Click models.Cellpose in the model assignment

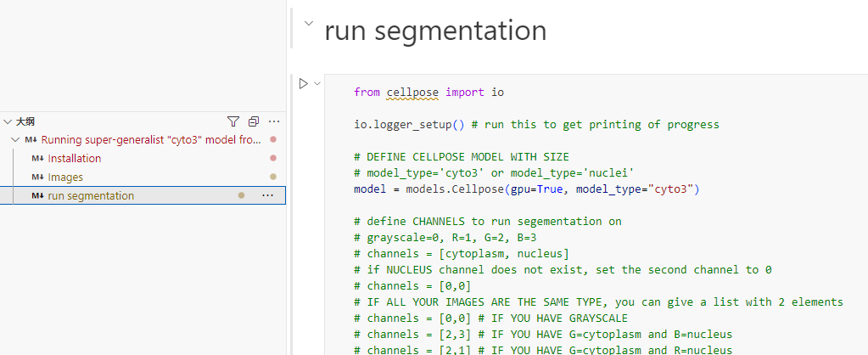(x=455, y=189)
